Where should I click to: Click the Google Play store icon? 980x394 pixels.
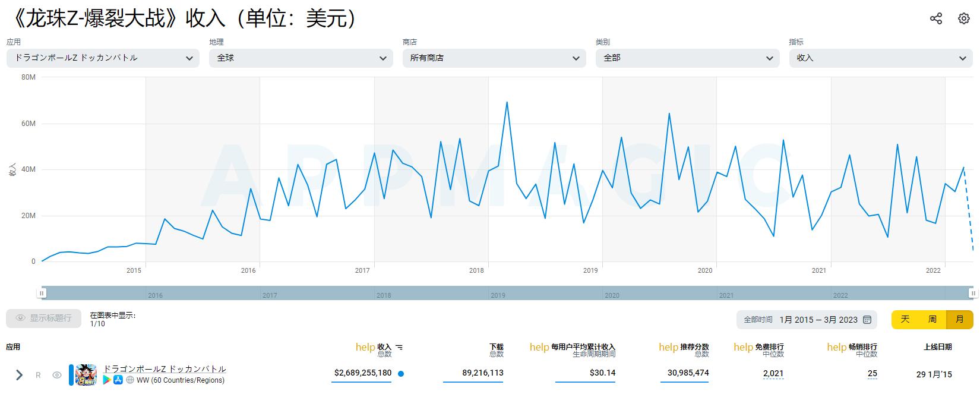point(107,380)
